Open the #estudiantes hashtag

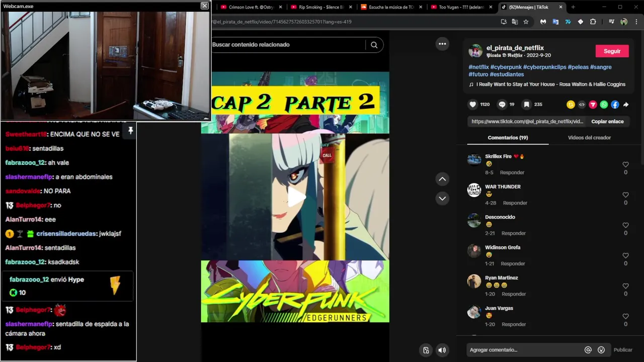[507, 74]
